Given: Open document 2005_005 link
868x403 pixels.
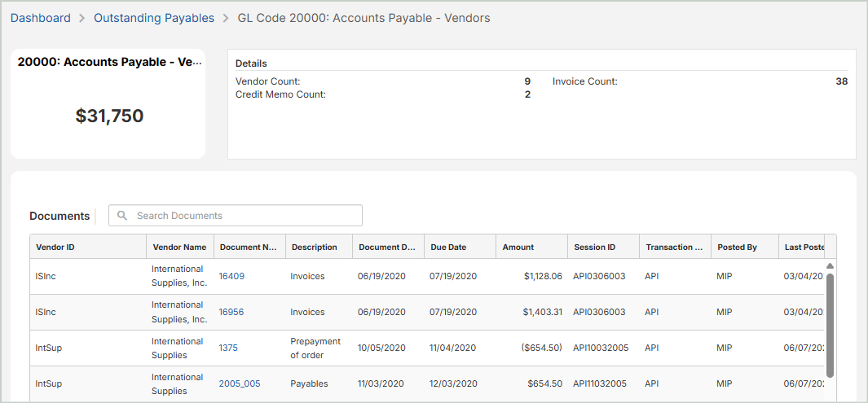Looking at the screenshot, I should [240, 383].
